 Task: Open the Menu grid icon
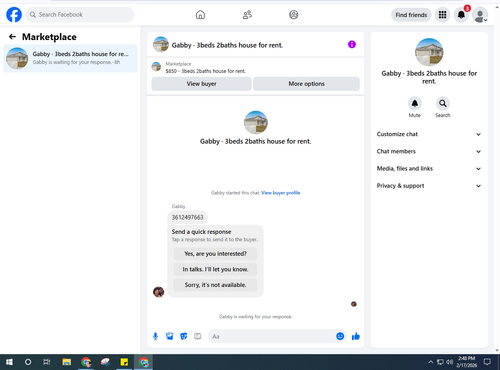(442, 15)
